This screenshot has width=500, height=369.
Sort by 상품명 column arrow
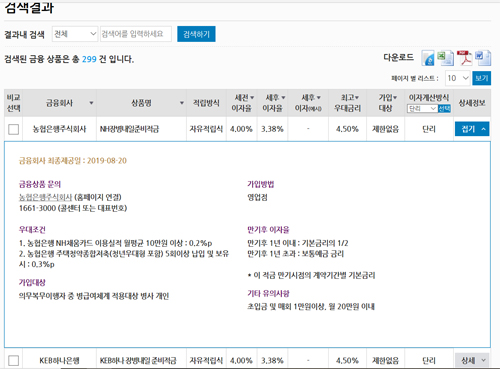click(x=182, y=103)
